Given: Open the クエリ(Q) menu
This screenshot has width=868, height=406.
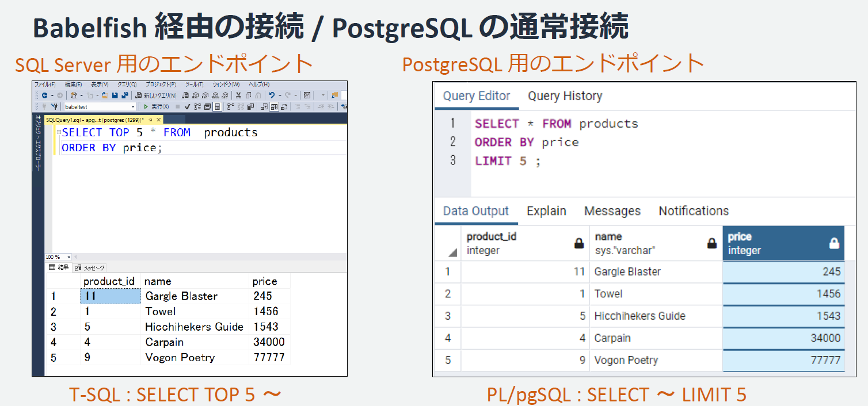Looking at the screenshot, I should (x=126, y=85).
